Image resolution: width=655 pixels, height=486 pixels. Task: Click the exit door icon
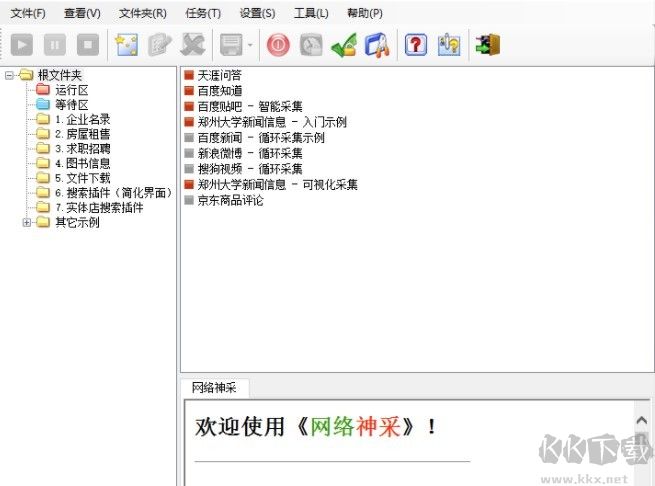pyautogui.click(x=487, y=44)
